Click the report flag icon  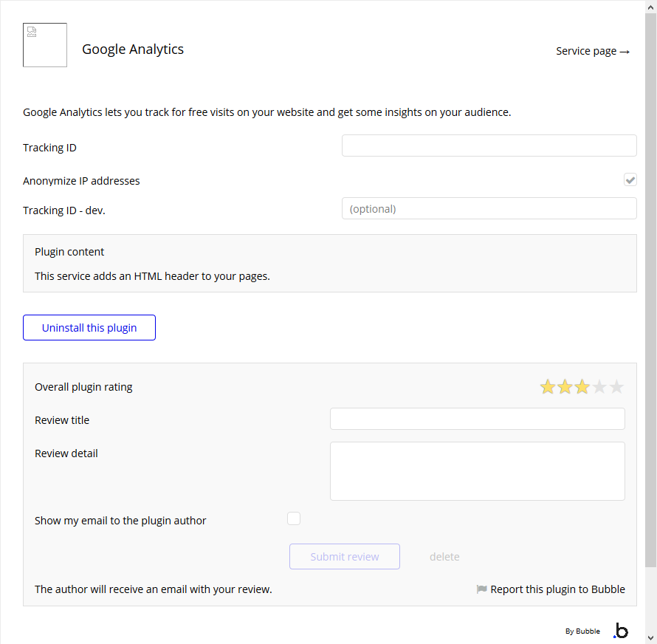pos(482,589)
